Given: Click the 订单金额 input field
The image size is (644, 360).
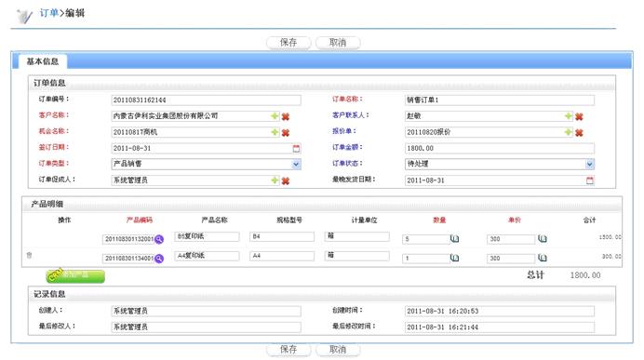Looking at the screenshot, I should click(500, 148).
